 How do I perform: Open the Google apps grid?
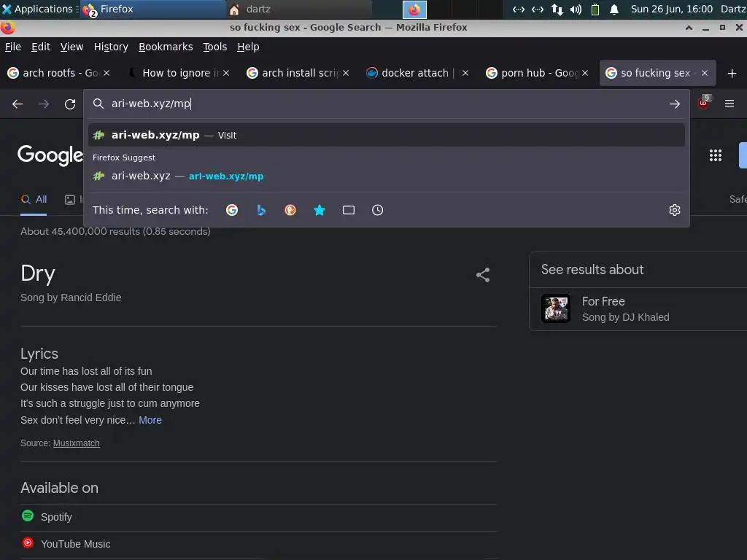(x=716, y=155)
